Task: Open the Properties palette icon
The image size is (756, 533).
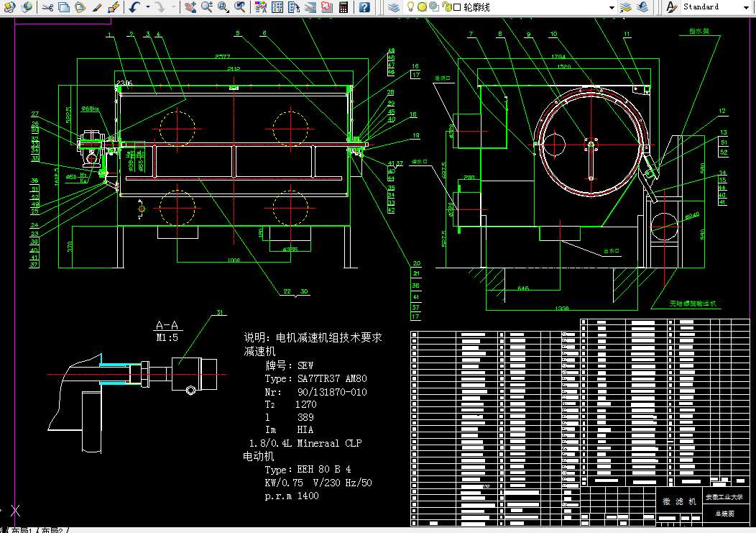Action: click(x=261, y=6)
